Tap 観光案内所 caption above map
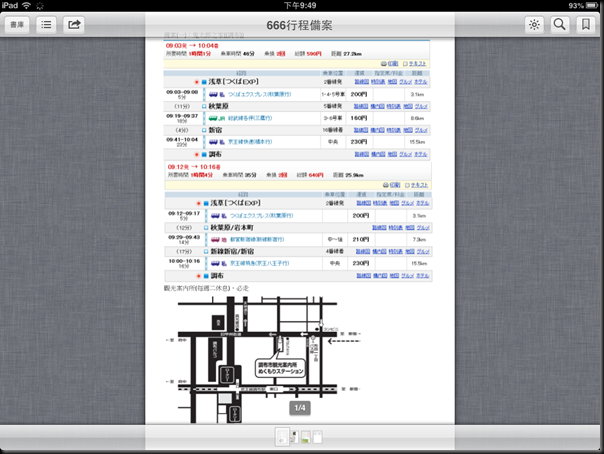The image size is (604, 454). pyautogui.click(x=206, y=288)
